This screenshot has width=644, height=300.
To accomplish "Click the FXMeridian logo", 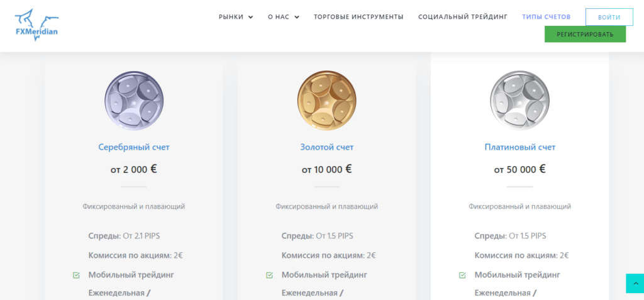I will [36, 25].
